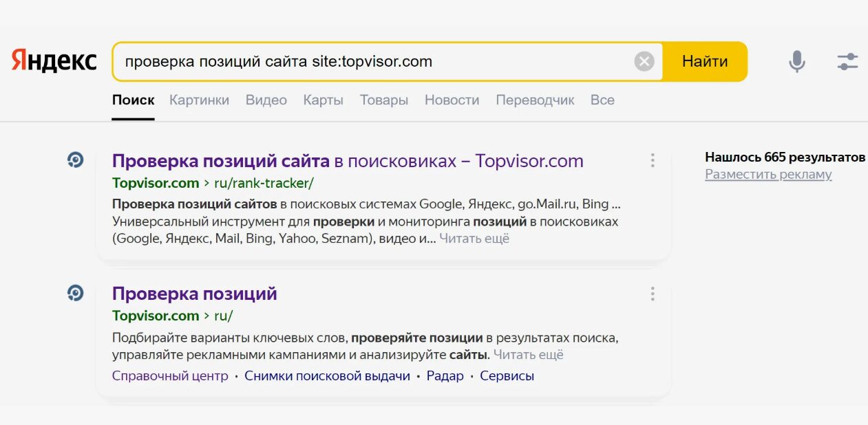Click the Разместить рекламу link

[768, 175]
